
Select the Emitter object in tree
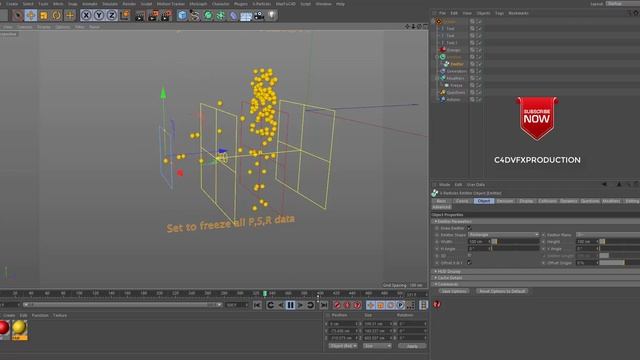pos(457,64)
